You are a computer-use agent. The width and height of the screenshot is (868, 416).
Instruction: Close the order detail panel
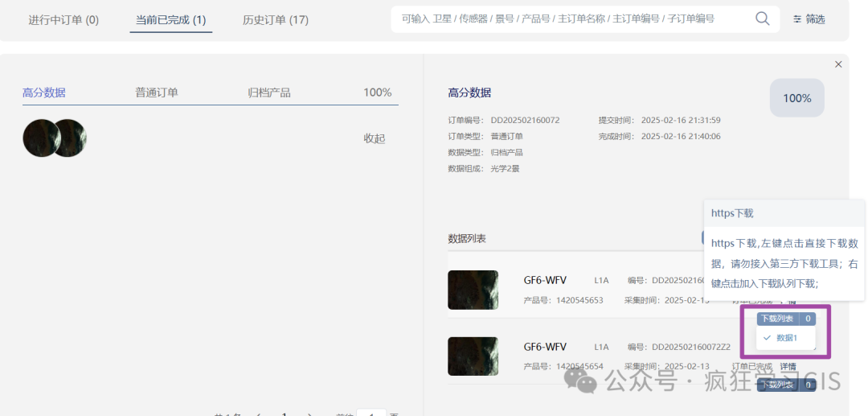(x=838, y=64)
